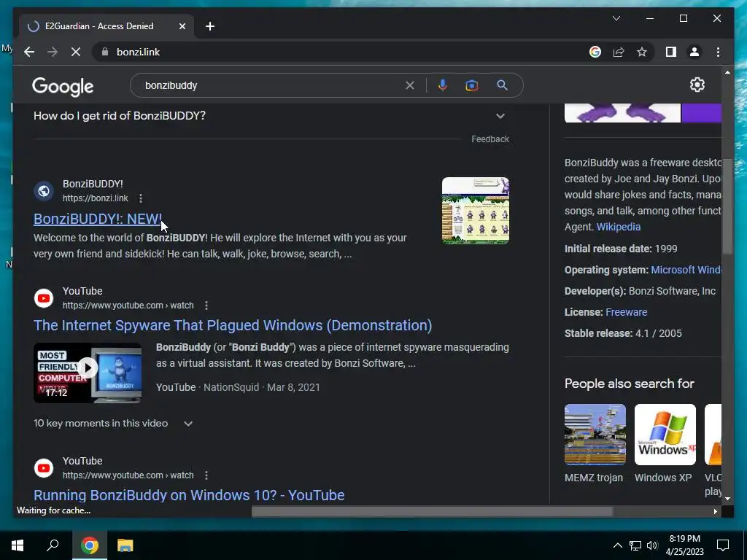Open the volume icon in system tray

click(652, 545)
